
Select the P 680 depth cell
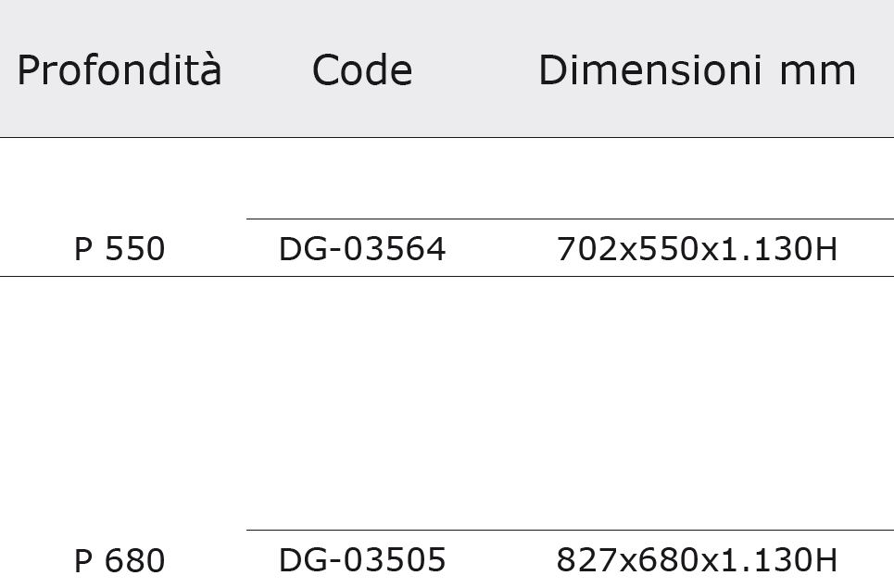click(x=120, y=560)
